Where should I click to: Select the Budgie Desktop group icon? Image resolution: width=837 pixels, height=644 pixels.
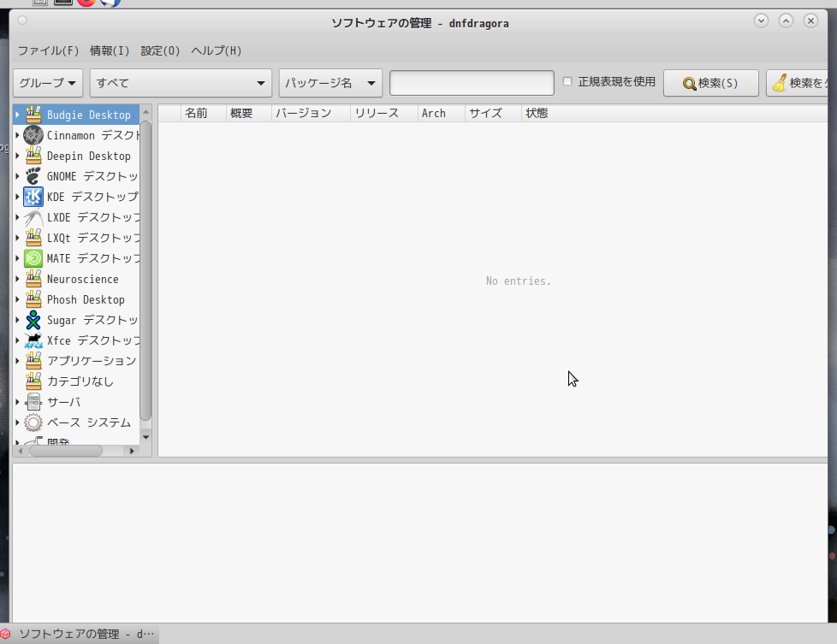[x=33, y=115]
